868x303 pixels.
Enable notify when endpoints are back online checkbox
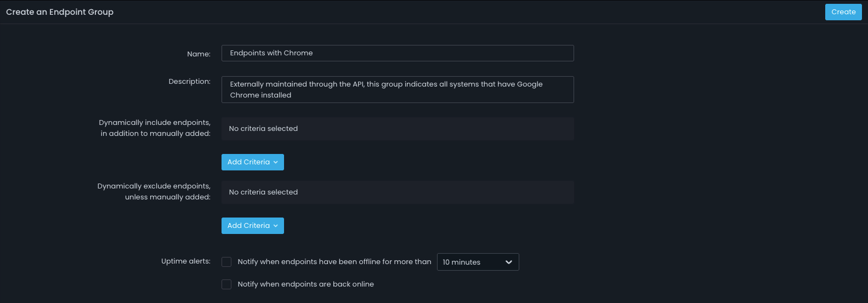(x=226, y=284)
